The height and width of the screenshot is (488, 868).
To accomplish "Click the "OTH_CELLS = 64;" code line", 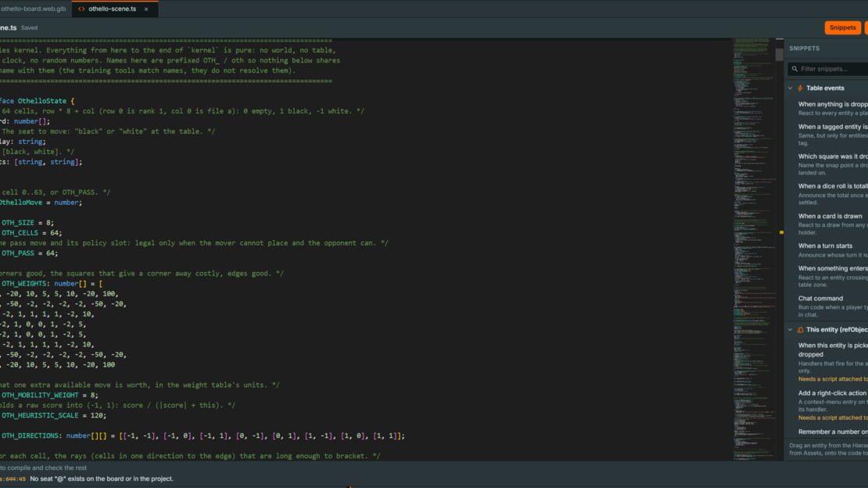I will click(31, 232).
